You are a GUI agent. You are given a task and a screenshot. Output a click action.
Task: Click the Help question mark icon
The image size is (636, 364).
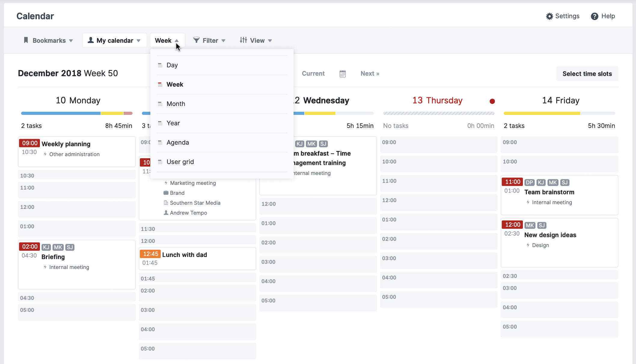(x=595, y=16)
